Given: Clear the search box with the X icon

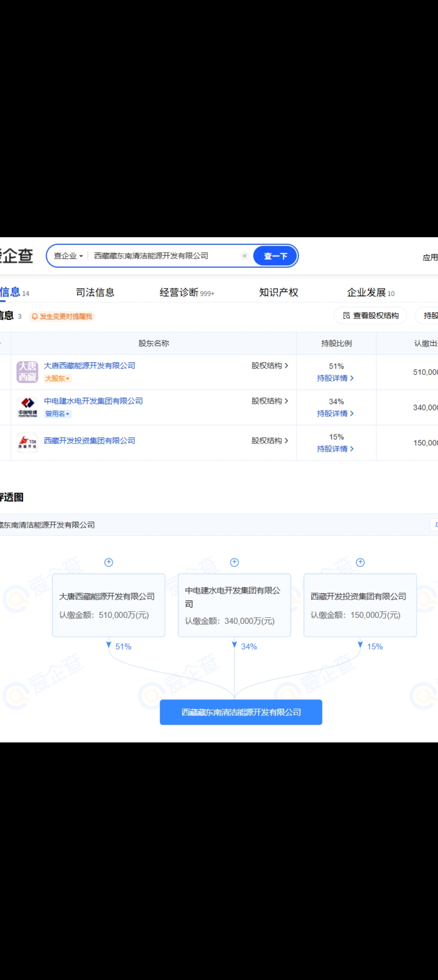Looking at the screenshot, I should (x=244, y=256).
